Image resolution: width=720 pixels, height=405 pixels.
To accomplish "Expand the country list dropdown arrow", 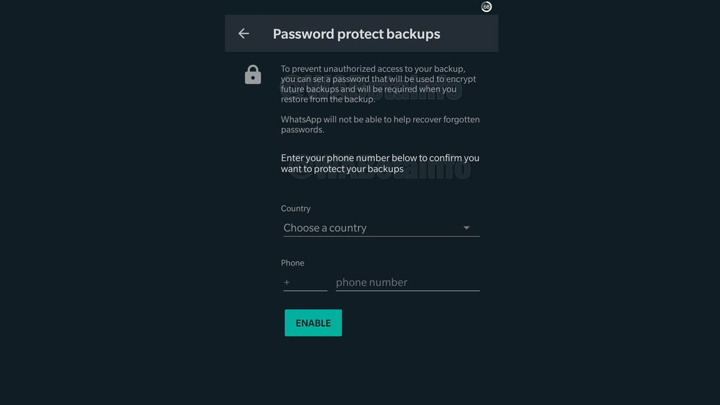I will point(466,228).
